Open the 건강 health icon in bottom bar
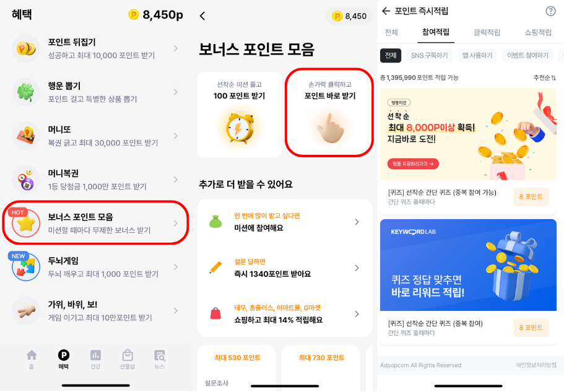 (x=95, y=355)
